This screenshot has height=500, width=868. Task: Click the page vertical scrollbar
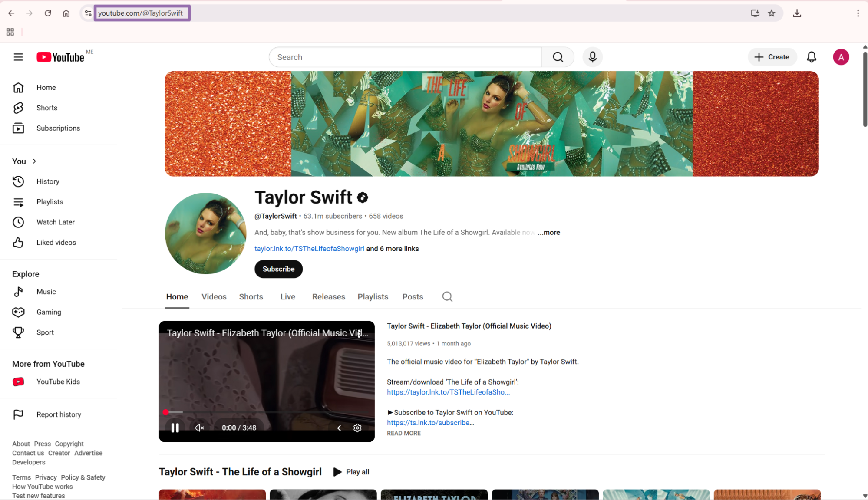pyautogui.click(x=865, y=90)
